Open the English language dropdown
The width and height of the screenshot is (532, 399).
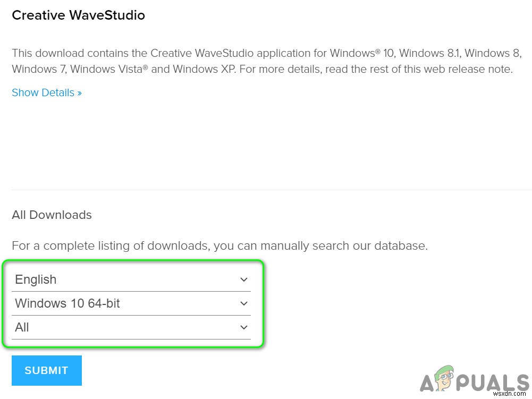tap(131, 279)
